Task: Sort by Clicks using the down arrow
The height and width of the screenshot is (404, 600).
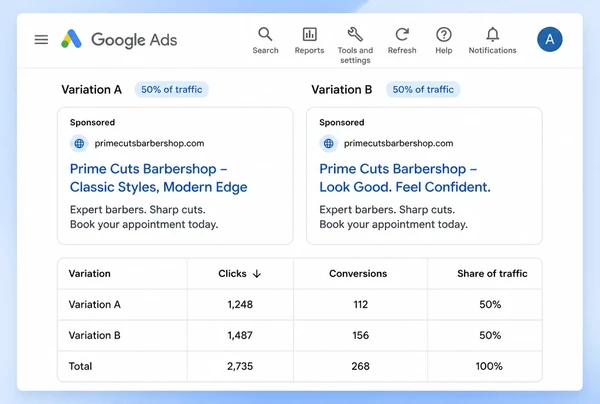Action: [x=257, y=274]
